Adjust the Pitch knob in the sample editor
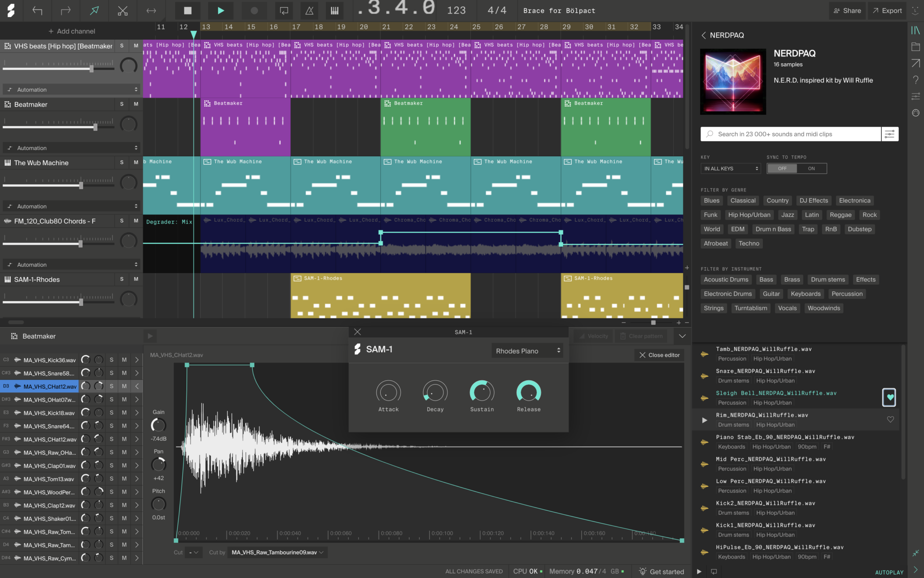 [158, 504]
